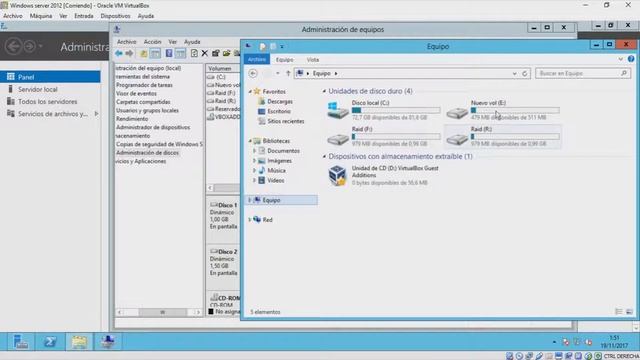Open VirtualBox Dispositivos menu
640x360 pixels.
(116, 16)
